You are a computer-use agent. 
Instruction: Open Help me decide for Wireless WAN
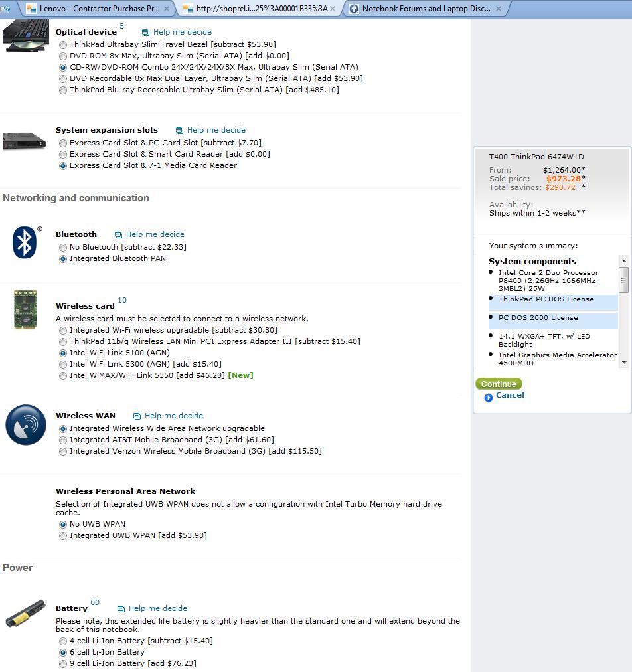coord(173,416)
